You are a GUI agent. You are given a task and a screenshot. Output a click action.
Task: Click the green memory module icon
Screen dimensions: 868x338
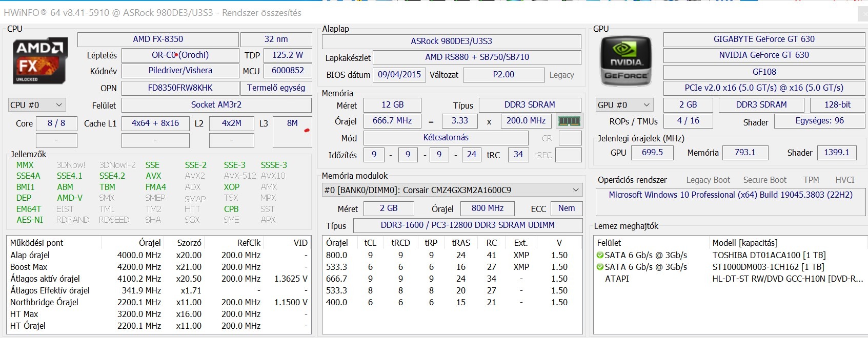(569, 121)
